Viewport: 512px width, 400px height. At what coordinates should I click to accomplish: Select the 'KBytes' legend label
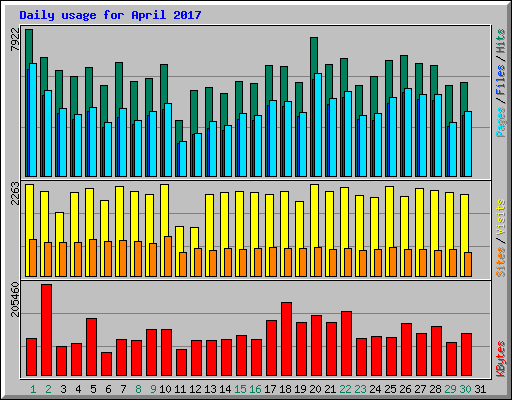[501, 359]
